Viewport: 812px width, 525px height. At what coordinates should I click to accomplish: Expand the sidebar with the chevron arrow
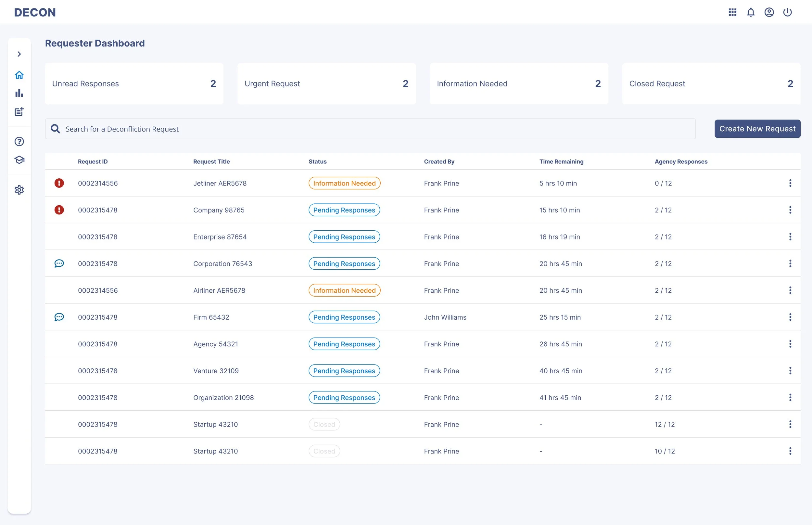[x=19, y=54]
